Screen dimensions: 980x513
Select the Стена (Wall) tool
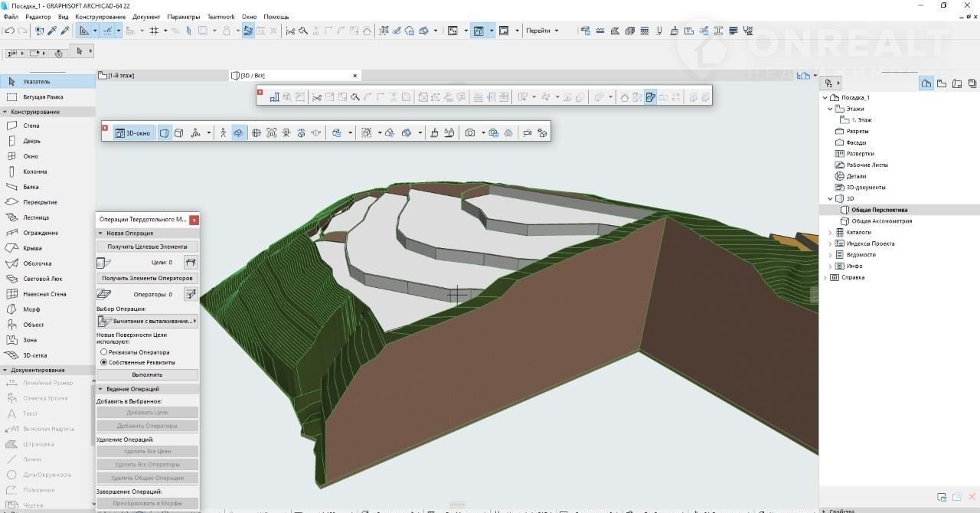31,126
